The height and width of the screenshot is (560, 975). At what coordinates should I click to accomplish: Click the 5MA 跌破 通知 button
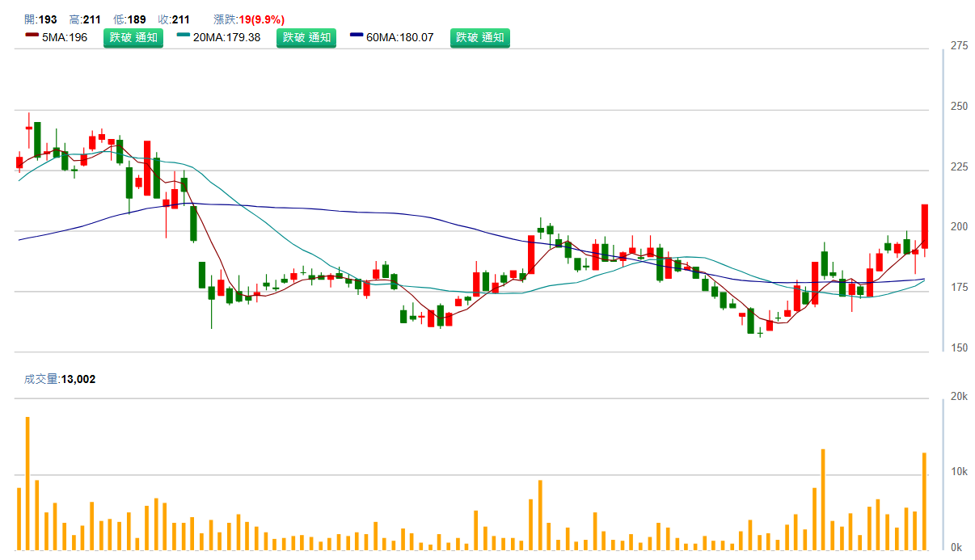[133, 37]
